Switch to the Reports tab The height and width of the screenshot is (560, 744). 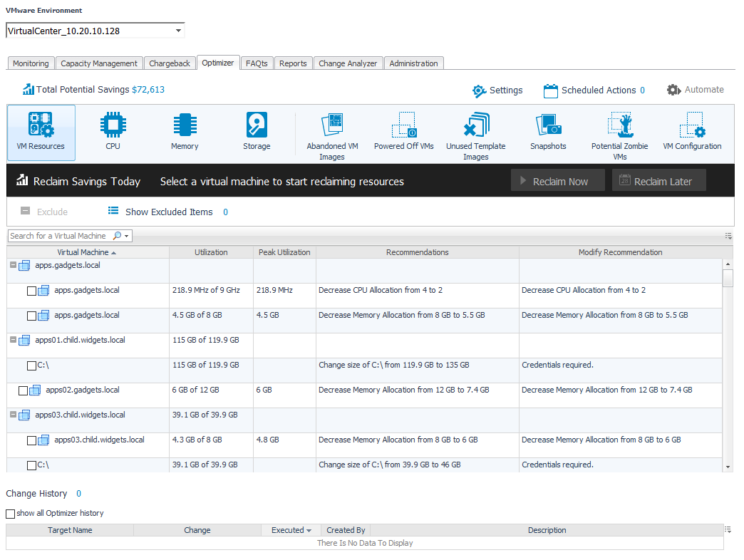[x=293, y=63]
